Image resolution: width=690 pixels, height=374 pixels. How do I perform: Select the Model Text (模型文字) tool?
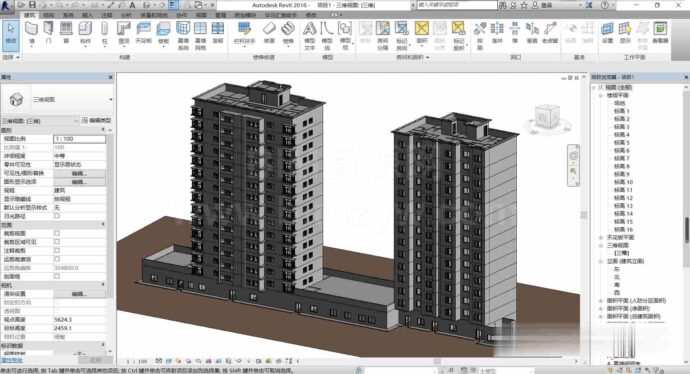[309, 36]
